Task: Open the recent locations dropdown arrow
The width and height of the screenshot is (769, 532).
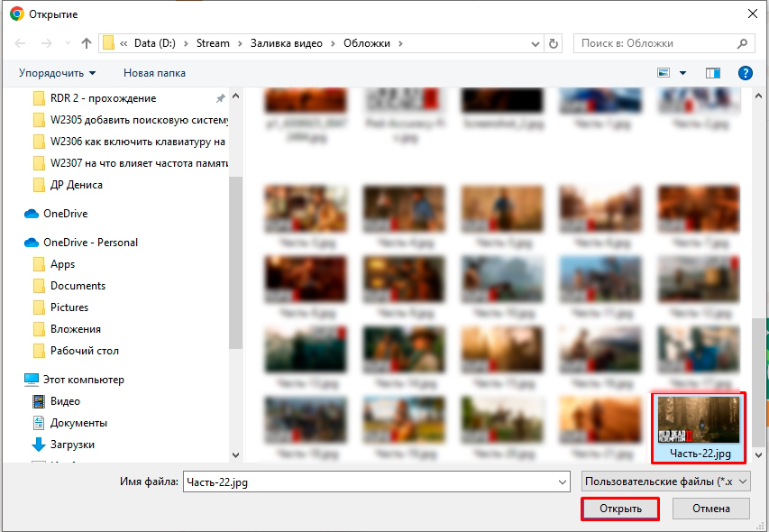Action: [68, 43]
